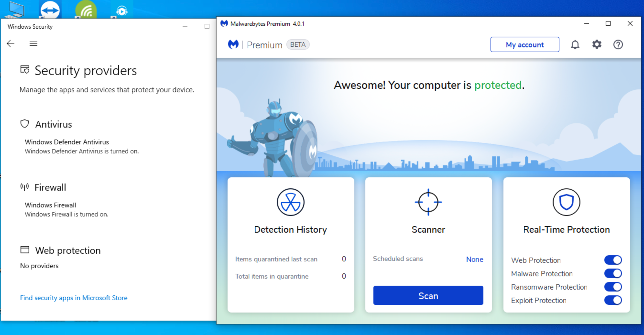Image resolution: width=644 pixels, height=335 pixels.
Task: Open Detection History radiation icon
Action: pos(290,202)
